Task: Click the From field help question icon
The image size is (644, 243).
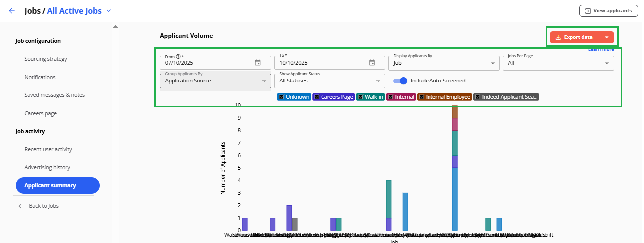Action: coord(178,57)
